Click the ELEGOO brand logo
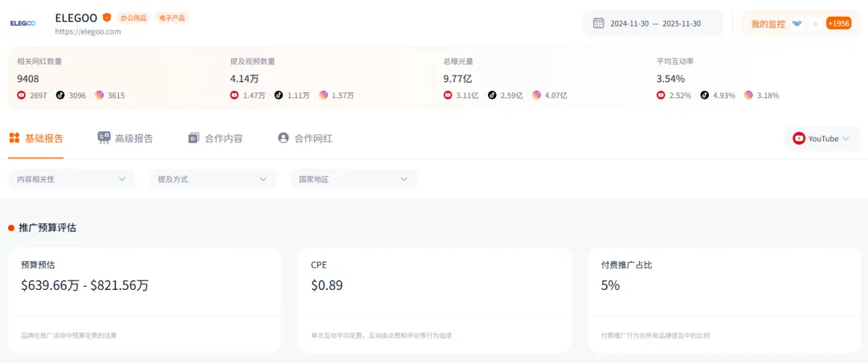Screen dimensions: 868x363 point(23,23)
